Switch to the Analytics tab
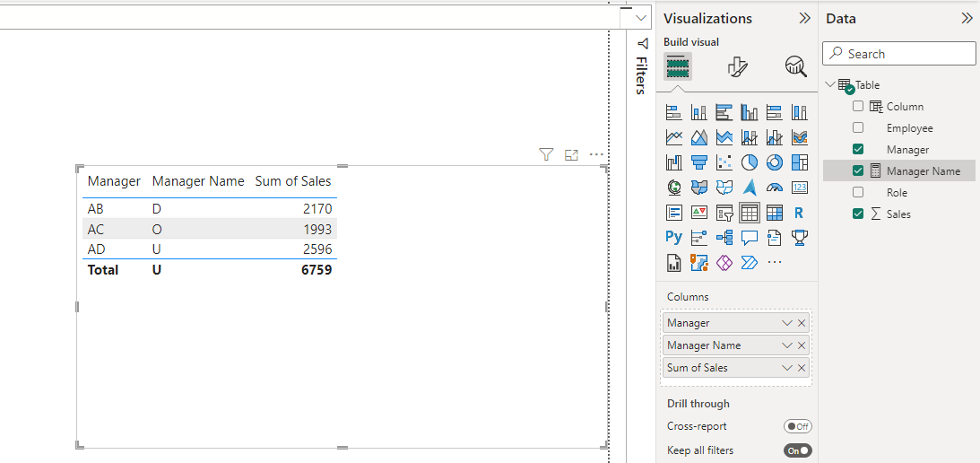 pyautogui.click(x=796, y=66)
